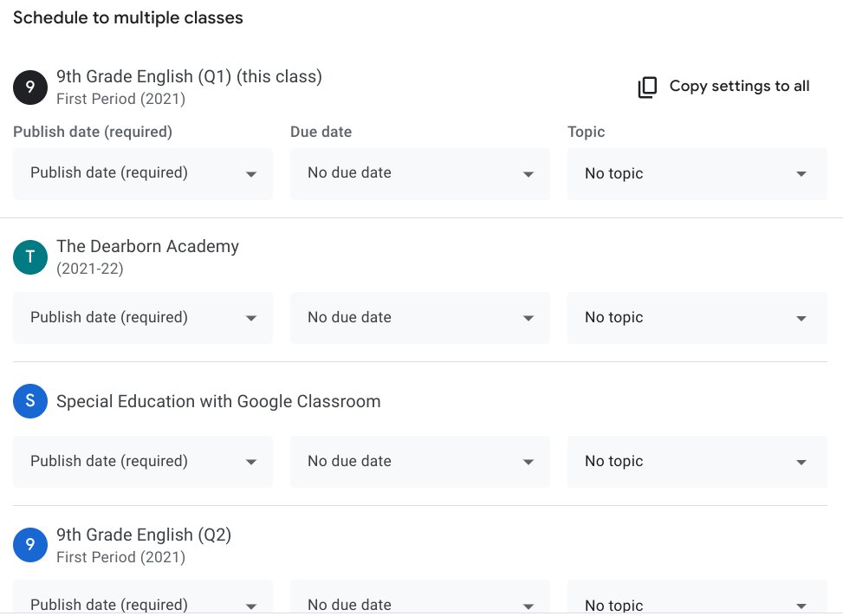
Task: Click the Special Education with Google Classroom title
Action: [218, 401]
